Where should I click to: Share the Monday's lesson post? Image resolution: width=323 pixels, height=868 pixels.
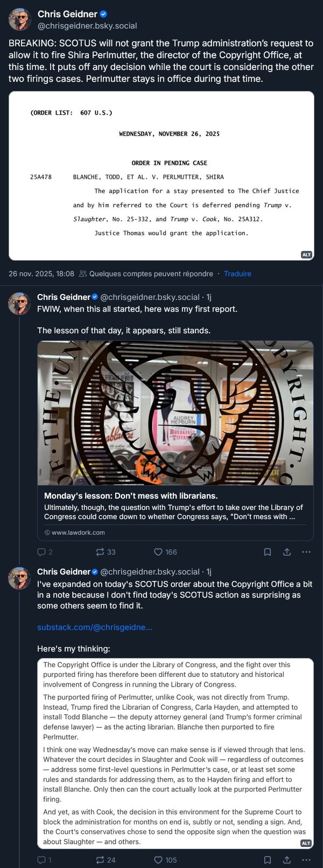coord(287,552)
